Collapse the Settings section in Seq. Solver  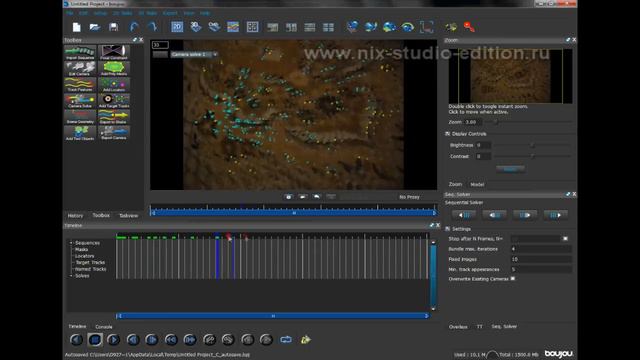point(447,229)
